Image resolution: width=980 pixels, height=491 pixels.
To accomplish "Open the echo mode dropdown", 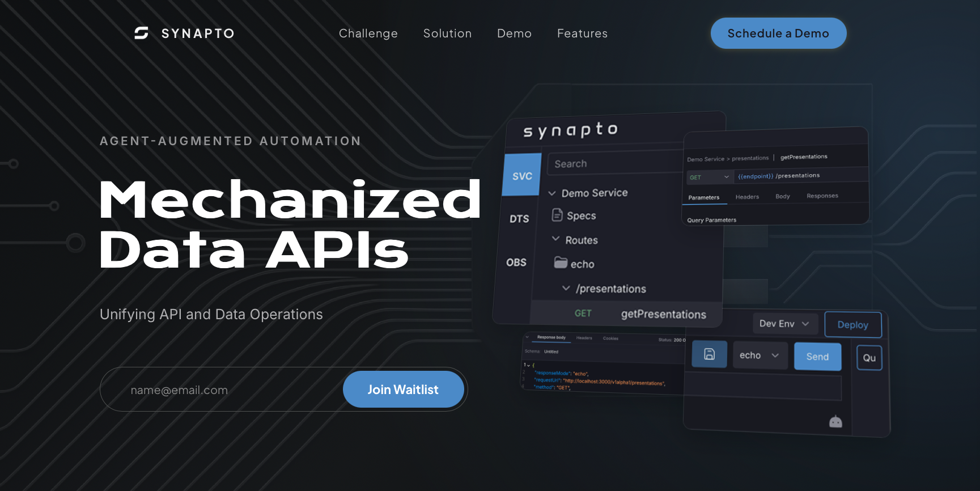I will 760,355.
